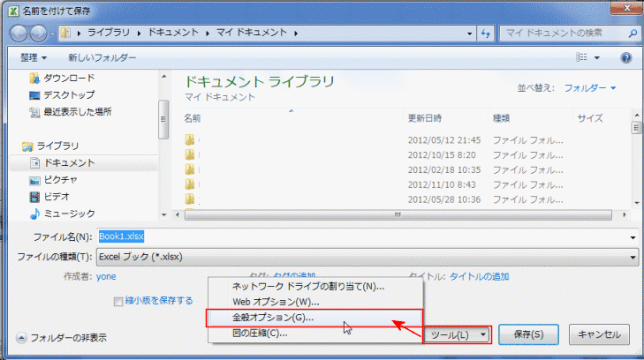644x360 pixels.
Task: Sort by 更新日時 column header
Action: [425, 118]
